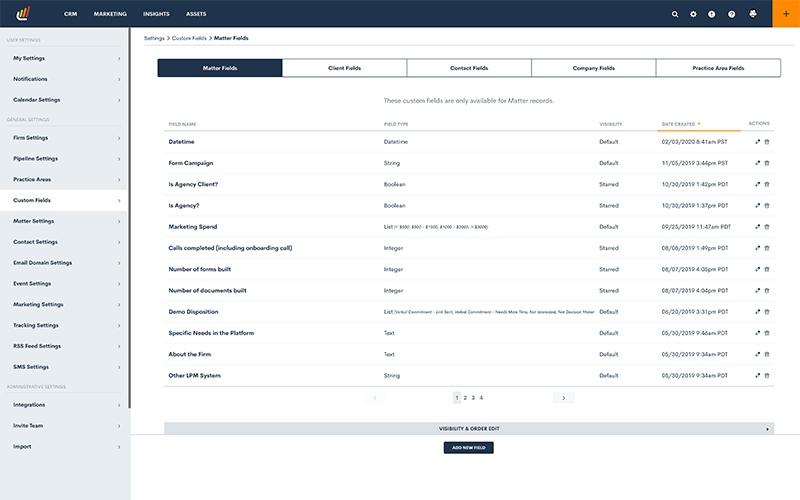The width and height of the screenshot is (800, 500).
Task: Open the user profile icon
Action: tap(753, 14)
